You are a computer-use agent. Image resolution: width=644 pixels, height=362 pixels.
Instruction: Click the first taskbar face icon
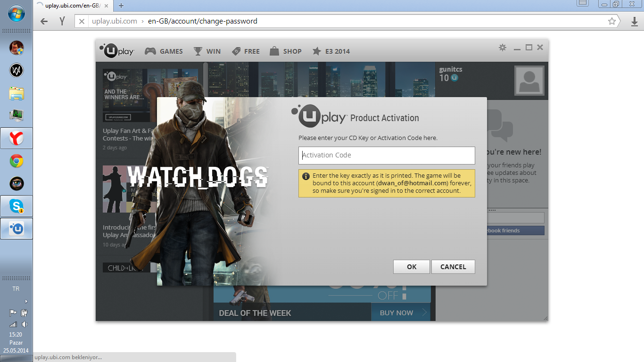(x=17, y=48)
